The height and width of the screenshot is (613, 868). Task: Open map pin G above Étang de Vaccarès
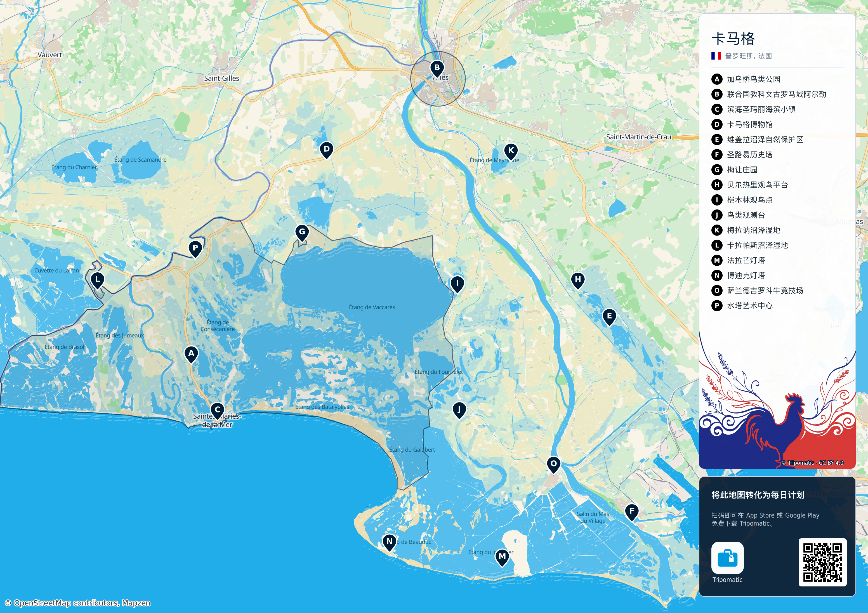point(302,233)
